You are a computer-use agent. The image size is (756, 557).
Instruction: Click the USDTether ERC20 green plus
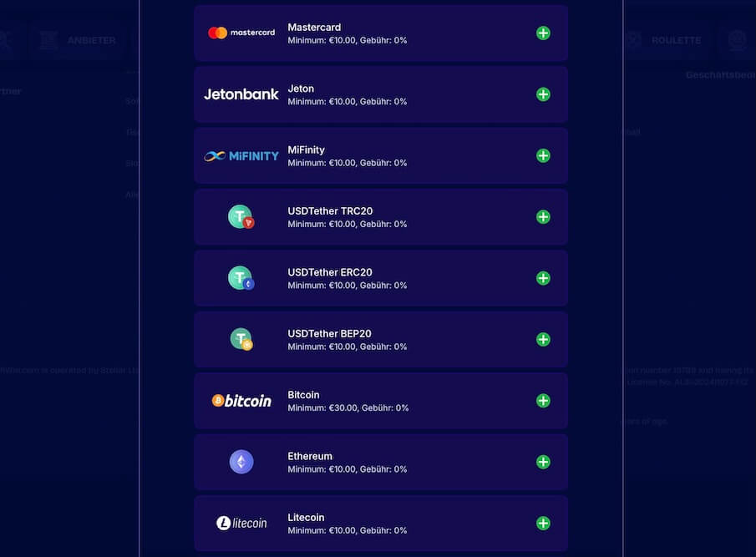[543, 278]
